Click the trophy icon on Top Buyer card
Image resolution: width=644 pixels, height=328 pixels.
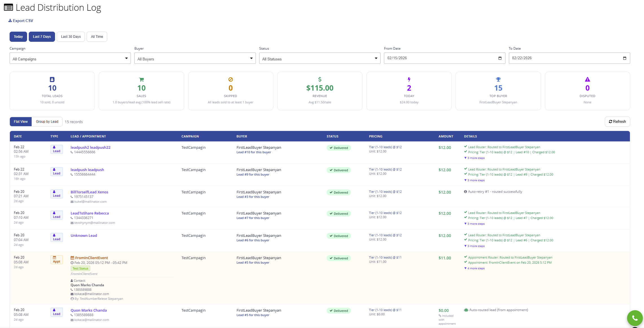[x=498, y=79]
